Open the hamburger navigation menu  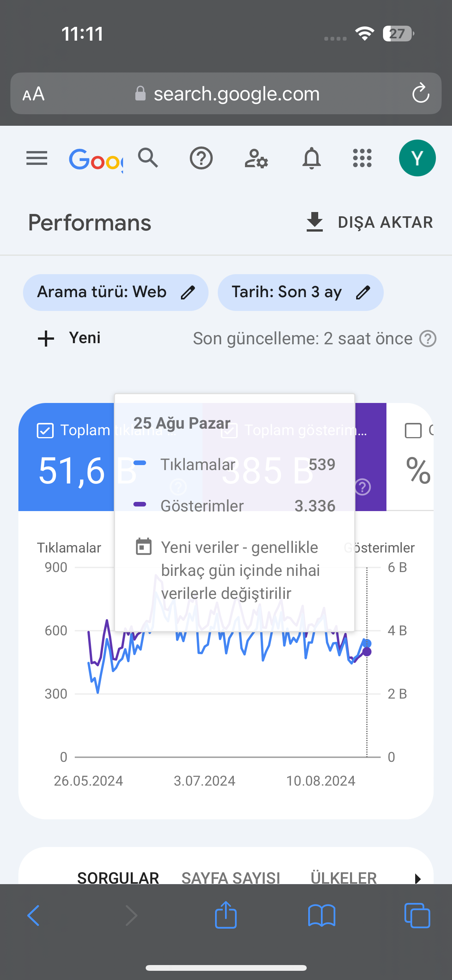pos(37,158)
